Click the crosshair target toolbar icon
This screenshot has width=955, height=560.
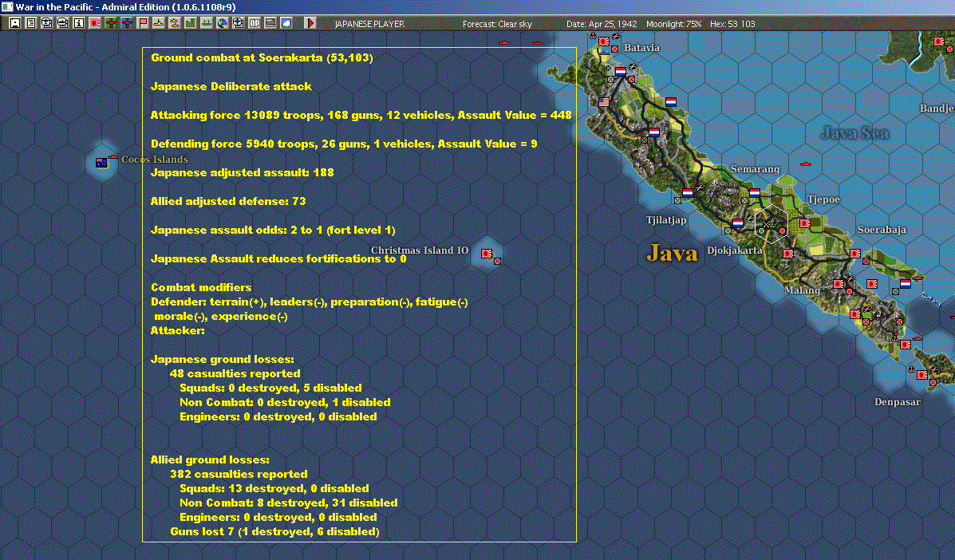tap(238, 23)
